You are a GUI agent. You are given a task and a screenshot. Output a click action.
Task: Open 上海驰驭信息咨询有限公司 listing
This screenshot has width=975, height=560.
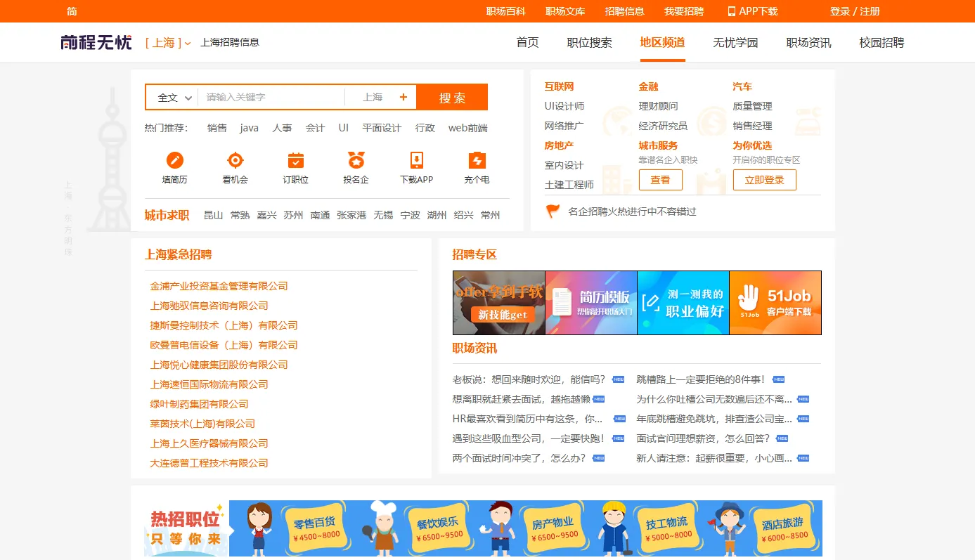click(x=209, y=306)
